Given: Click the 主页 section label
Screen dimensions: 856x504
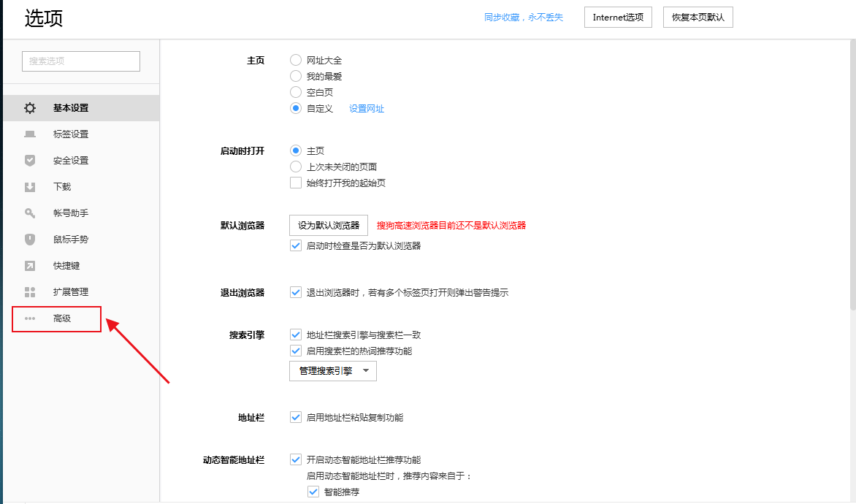Looking at the screenshot, I should [x=256, y=60].
